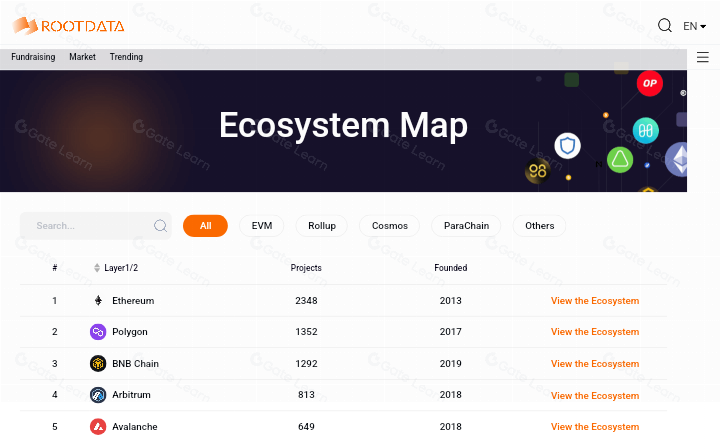Open the BNB Chain name
This screenshot has height=439, width=720.
coord(135,364)
